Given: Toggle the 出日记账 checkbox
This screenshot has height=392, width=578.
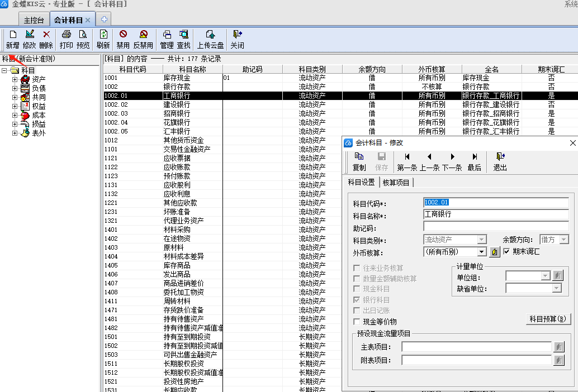Looking at the screenshot, I should [357, 310].
